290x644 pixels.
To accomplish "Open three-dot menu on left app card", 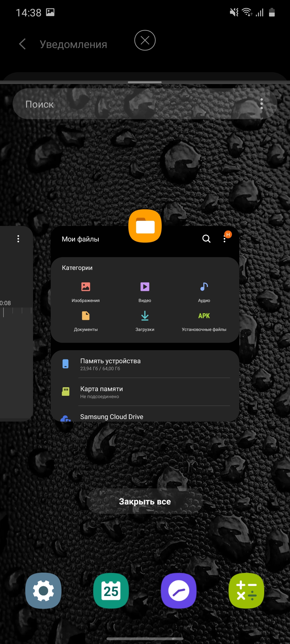I will (18, 239).
